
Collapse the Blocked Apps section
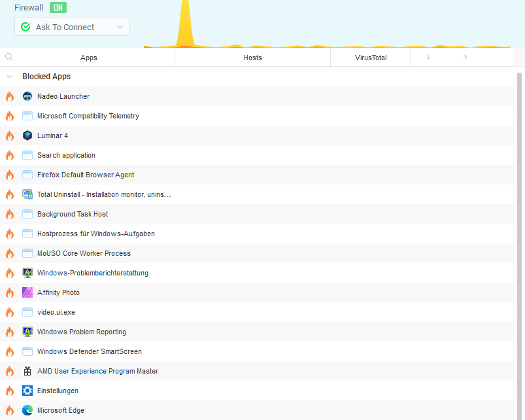[x=10, y=77]
